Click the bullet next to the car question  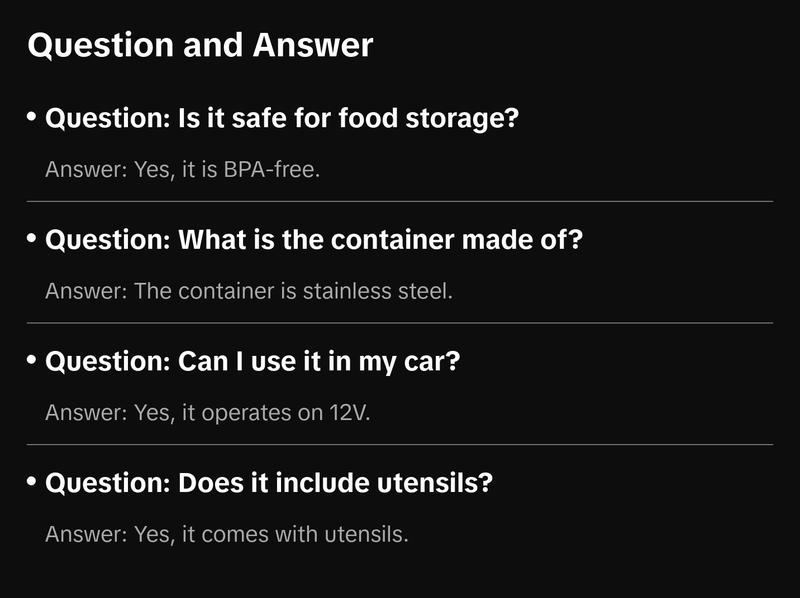coord(32,361)
